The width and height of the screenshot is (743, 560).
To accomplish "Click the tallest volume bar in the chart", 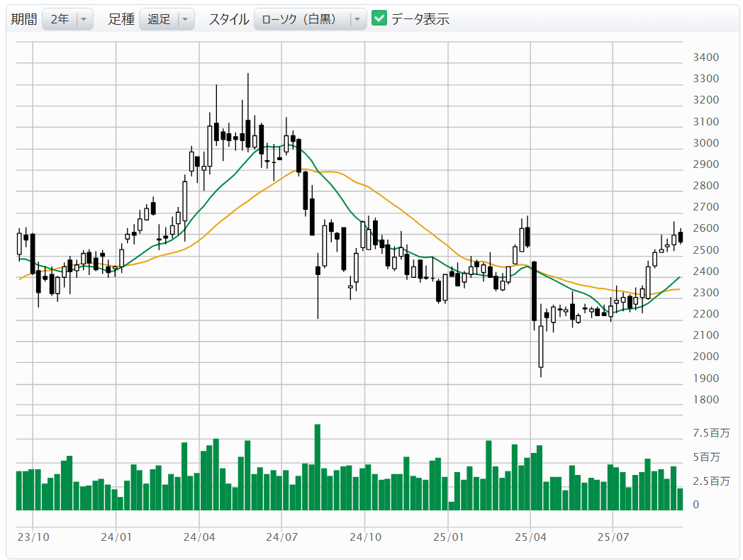I will (x=318, y=467).
